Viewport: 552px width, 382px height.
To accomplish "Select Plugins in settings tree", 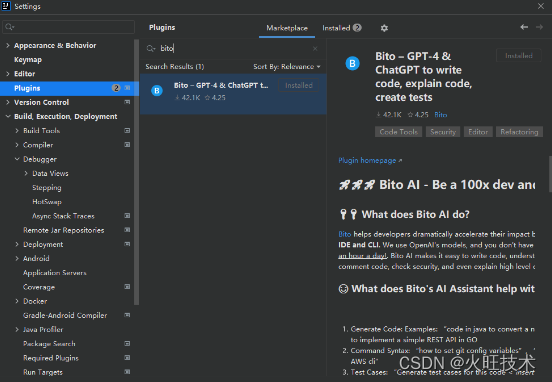I will coord(67,88).
